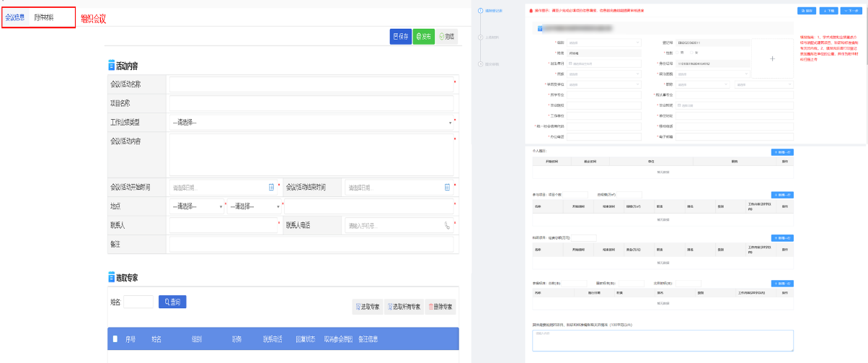Toggle the select-all checkbox in expert table header
The height and width of the screenshot is (363, 868).
(x=115, y=338)
